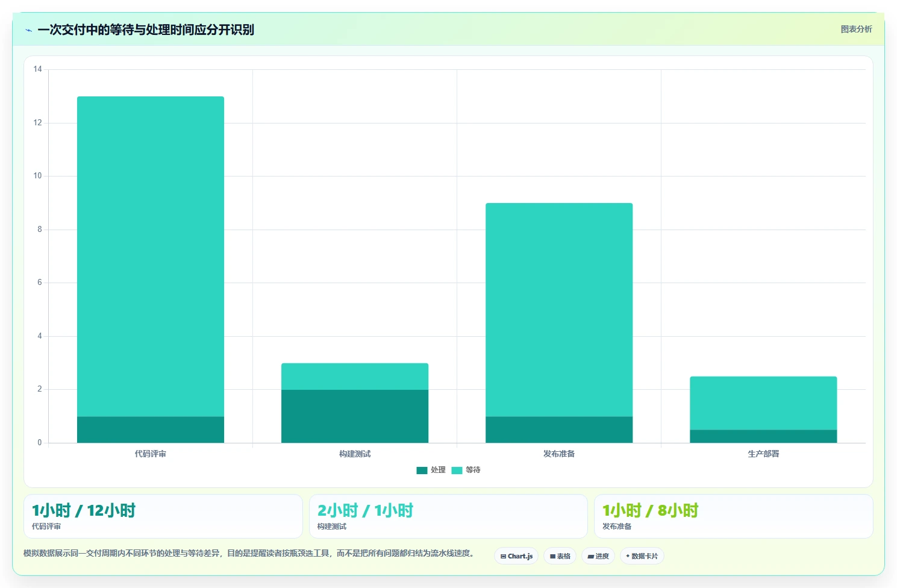This screenshot has height=588, width=897.
Task: Click the 处理 bar segment for 代码评审
Action: point(151,430)
